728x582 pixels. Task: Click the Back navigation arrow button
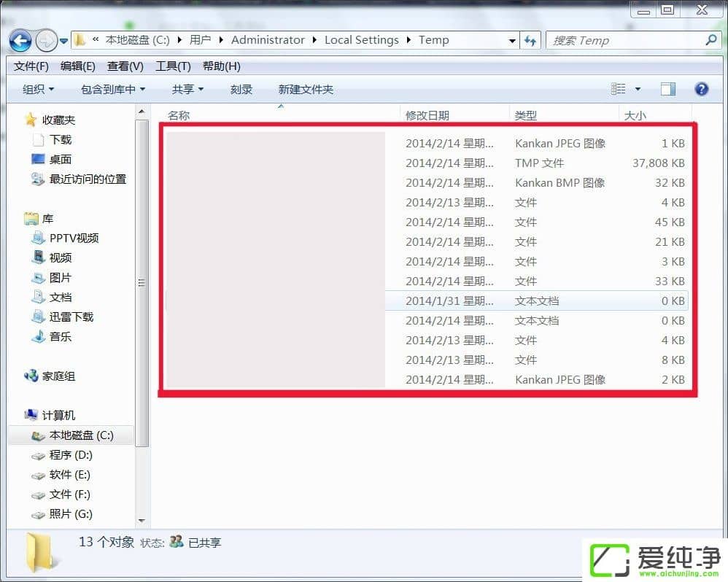point(20,40)
